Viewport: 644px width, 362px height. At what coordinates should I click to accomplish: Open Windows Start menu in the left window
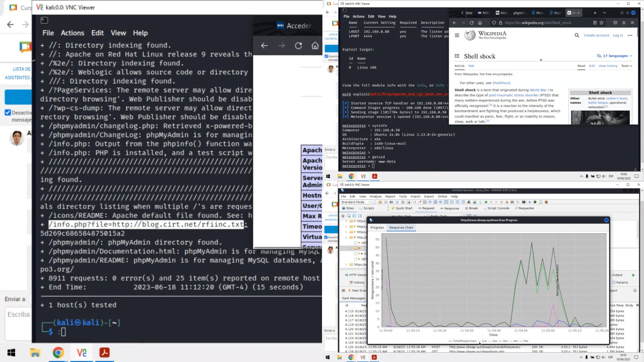11,353
